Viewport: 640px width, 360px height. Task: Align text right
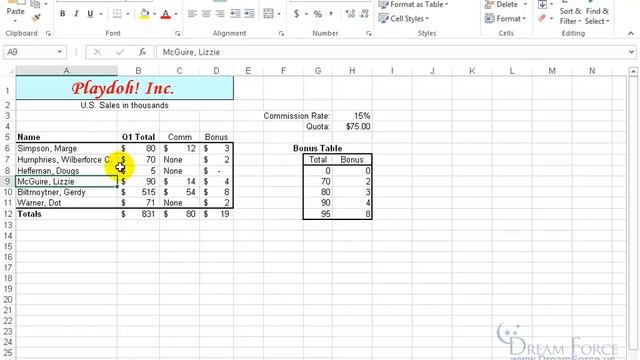[220, 14]
